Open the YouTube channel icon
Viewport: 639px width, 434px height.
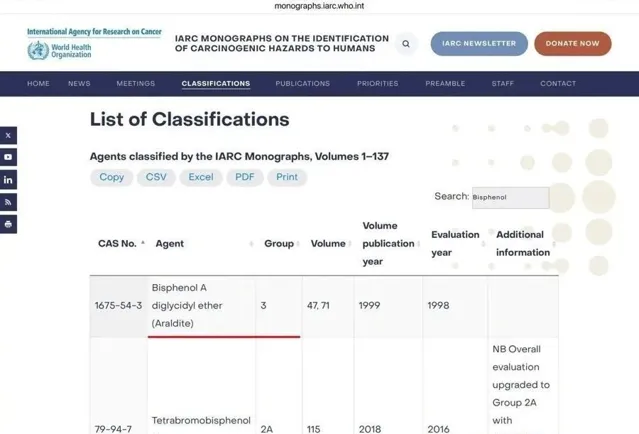(x=8, y=157)
